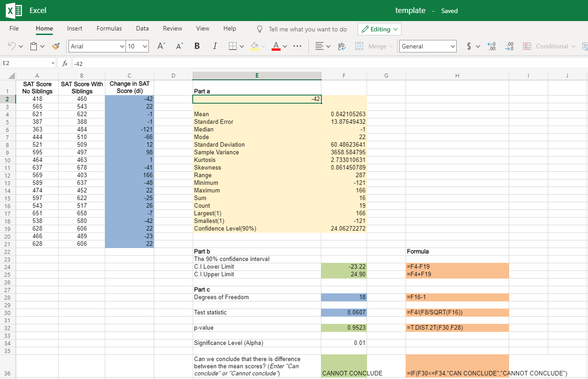The height and width of the screenshot is (379, 588).
Task: Select the p-value cell showing 0.9523
Action: [x=344, y=328]
